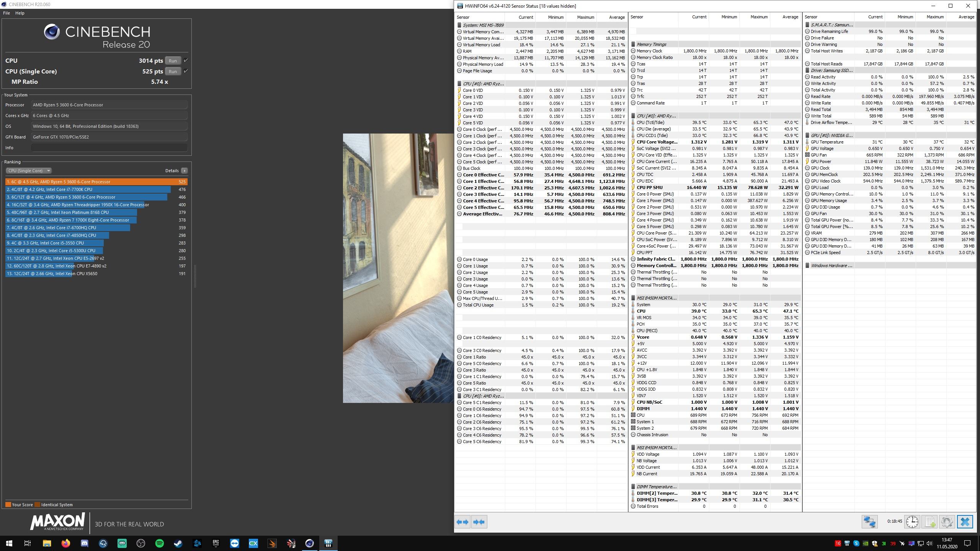Reset sensor timer with the clock icon
The height and width of the screenshot is (551, 980).
[x=912, y=522]
